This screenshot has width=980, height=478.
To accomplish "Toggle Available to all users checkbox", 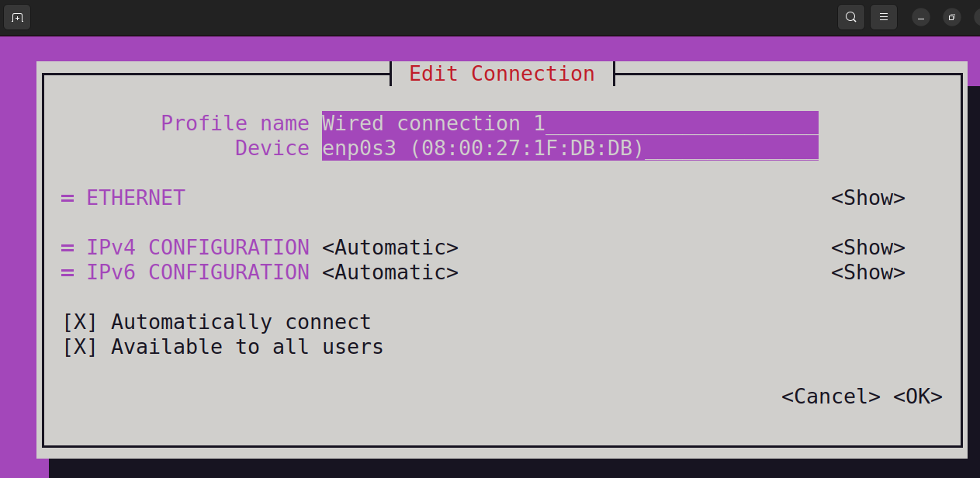I will 80,347.
